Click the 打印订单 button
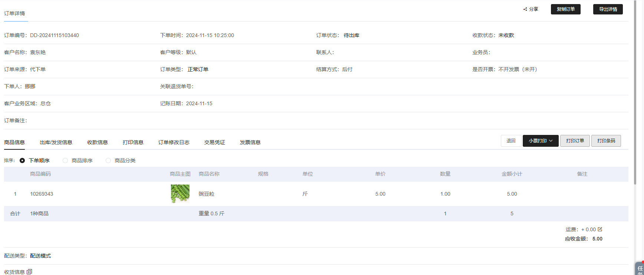 [x=575, y=141]
